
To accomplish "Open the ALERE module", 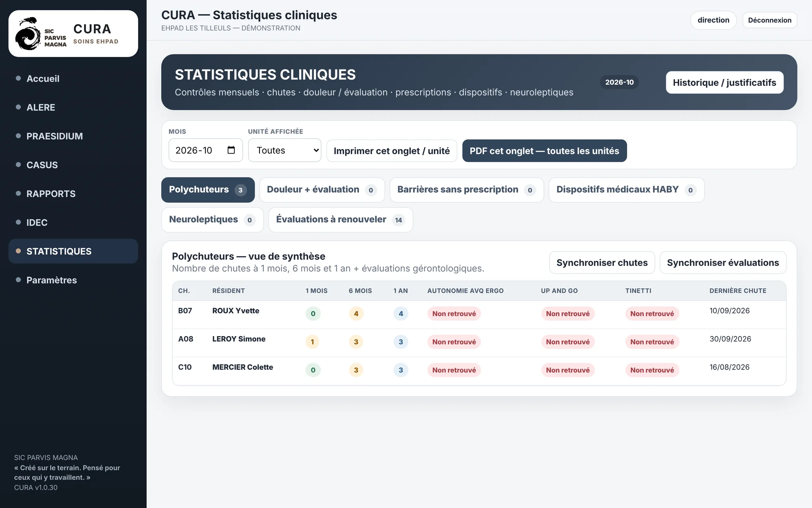I will [x=73, y=107].
